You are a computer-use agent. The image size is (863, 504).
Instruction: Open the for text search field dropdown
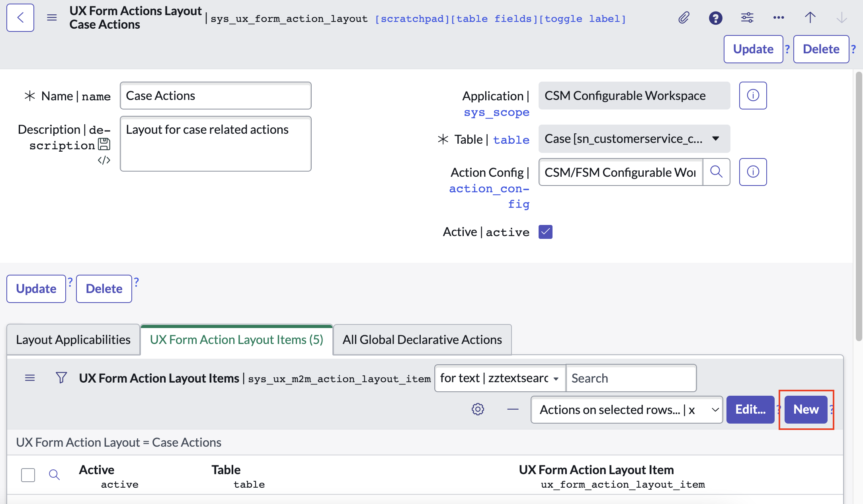[500, 378]
